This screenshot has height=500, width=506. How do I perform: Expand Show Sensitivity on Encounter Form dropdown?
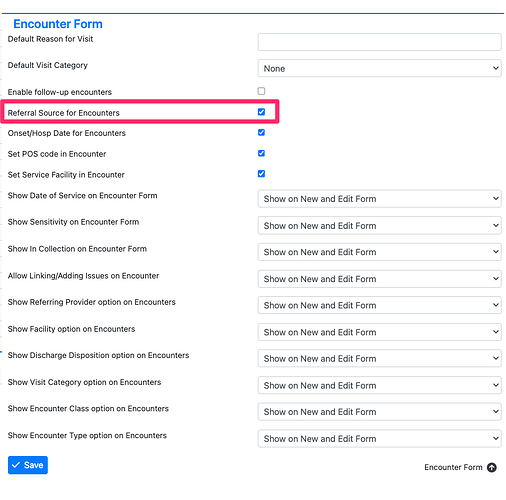coord(379,225)
